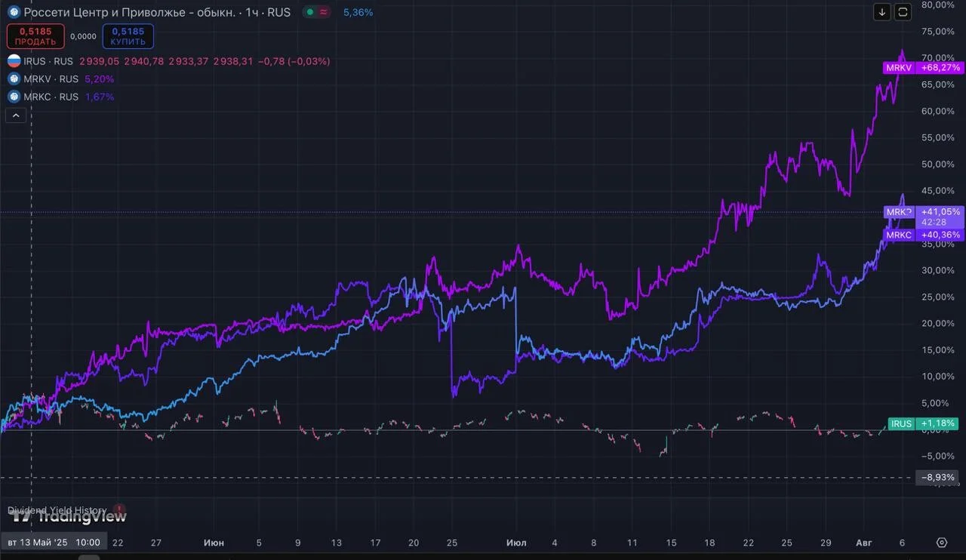Select the MRKV · RUS legend entry
The height and width of the screenshot is (560, 966).
[x=51, y=78]
